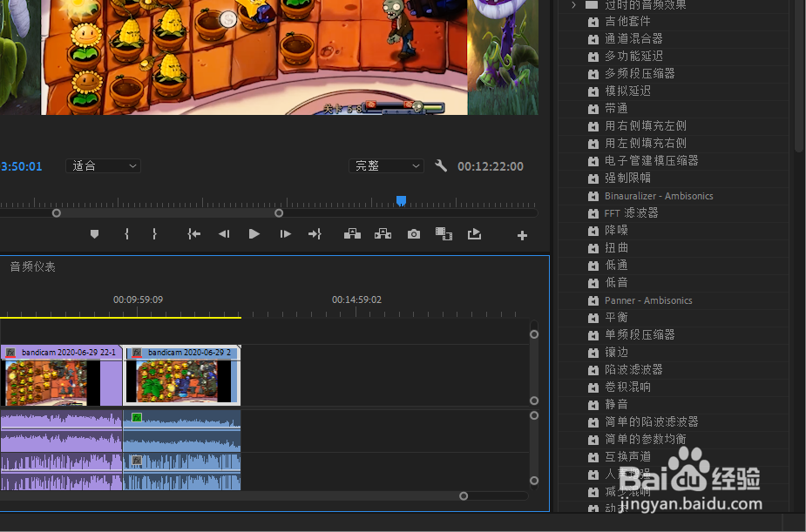Click time ruler at 00:14:59:02
This screenshot has height=532, width=806.
(356, 300)
